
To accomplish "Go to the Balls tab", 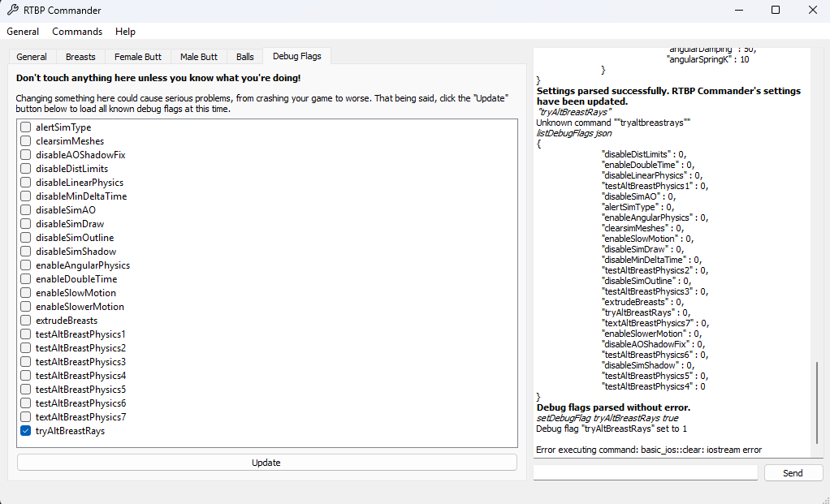I will 245,57.
